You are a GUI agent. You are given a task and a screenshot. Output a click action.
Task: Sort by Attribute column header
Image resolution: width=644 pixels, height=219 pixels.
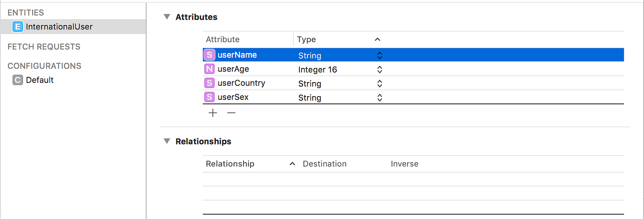pos(223,39)
